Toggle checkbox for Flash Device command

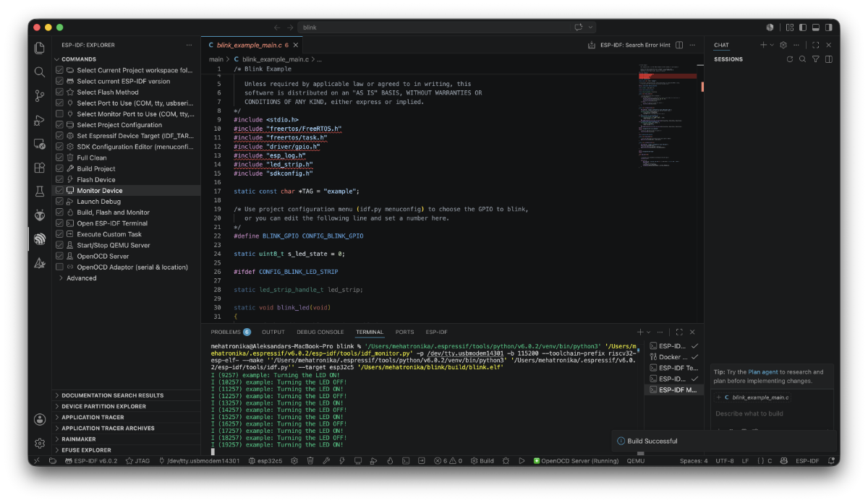coord(60,179)
